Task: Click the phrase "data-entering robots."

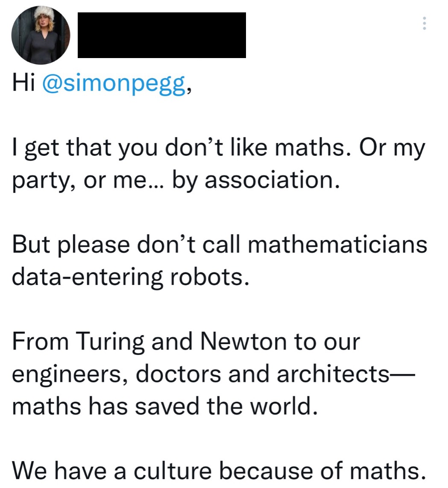Action: (x=130, y=277)
